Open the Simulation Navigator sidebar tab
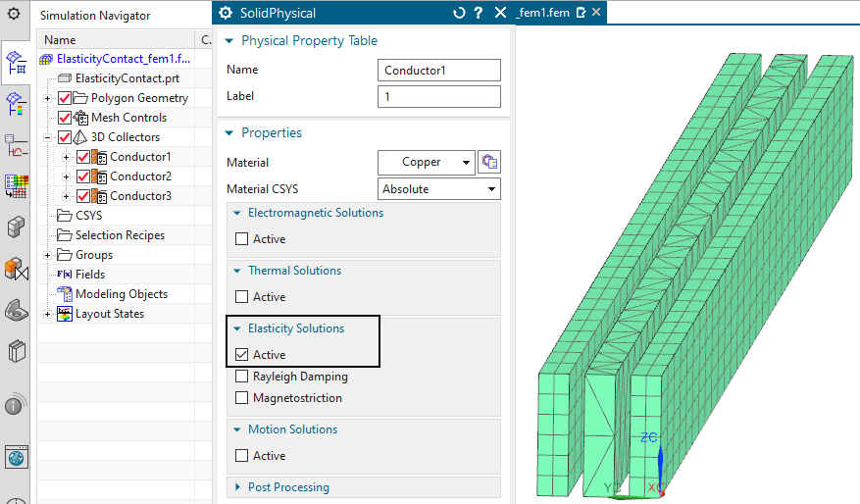The width and height of the screenshot is (860, 504). 16,60
